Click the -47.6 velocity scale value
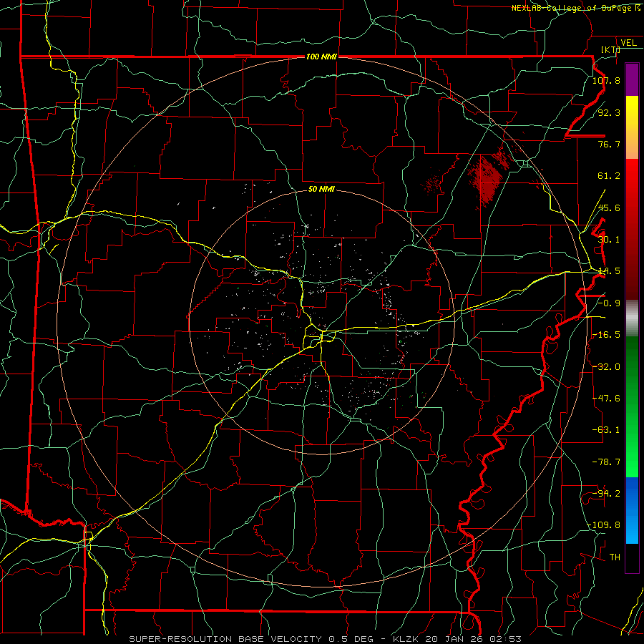The image size is (644, 644). coord(606,399)
